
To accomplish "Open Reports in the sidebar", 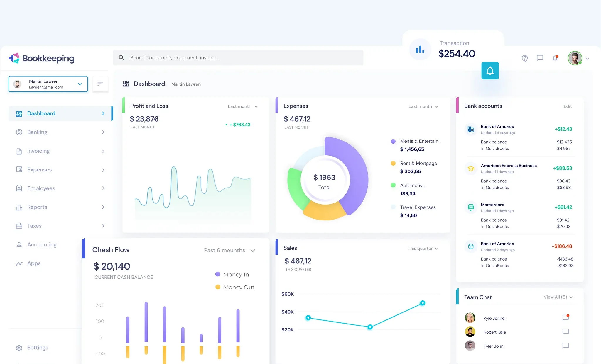I will pyautogui.click(x=60, y=207).
